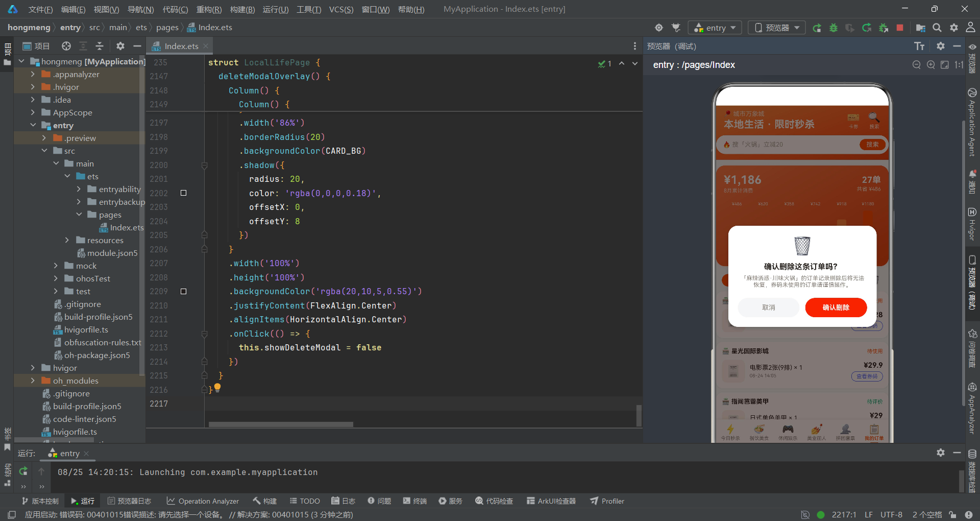980x521 pixels.
Task: Collapse the hongmeng project root node
Action: (x=21, y=61)
